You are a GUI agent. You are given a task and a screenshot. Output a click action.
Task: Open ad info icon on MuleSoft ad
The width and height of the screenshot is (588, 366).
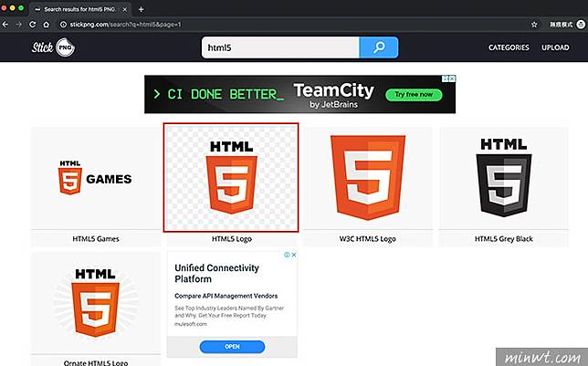click(x=287, y=255)
